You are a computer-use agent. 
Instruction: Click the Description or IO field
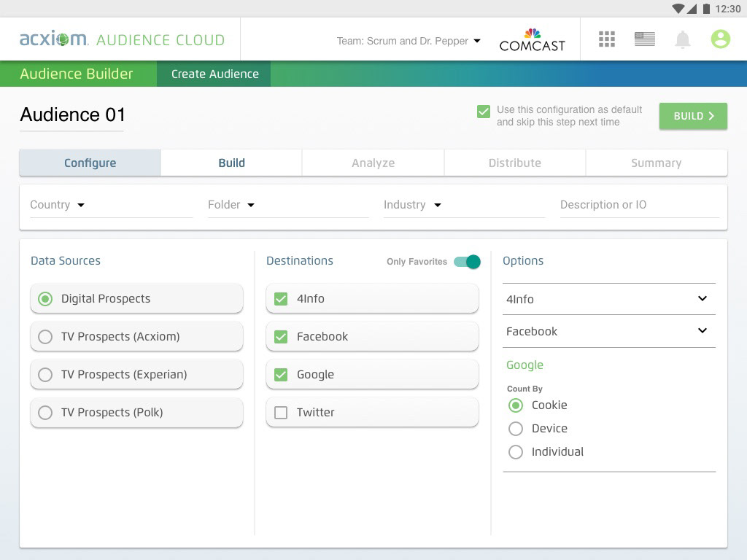coord(639,205)
